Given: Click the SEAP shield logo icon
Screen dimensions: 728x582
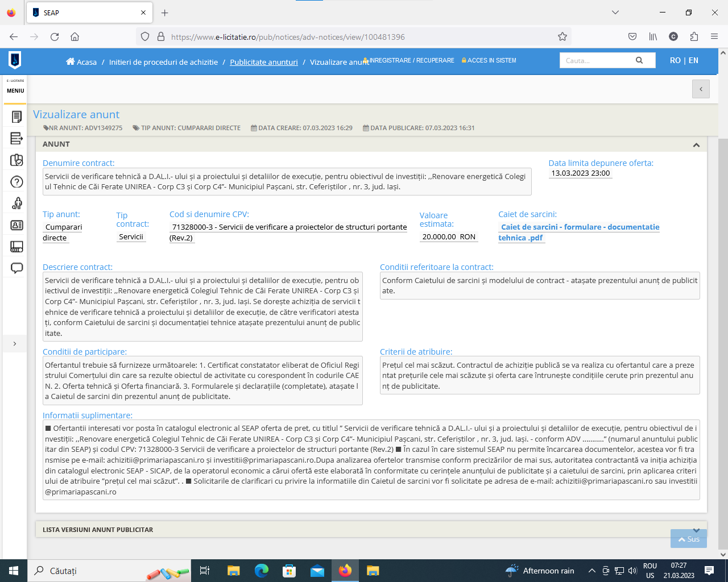Looking at the screenshot, I should [15, 60].
